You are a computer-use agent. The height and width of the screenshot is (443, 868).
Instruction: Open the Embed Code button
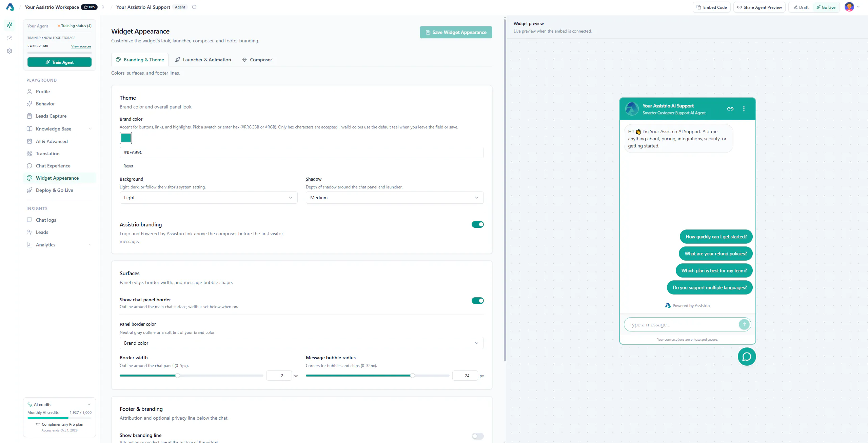click(711, 7)
